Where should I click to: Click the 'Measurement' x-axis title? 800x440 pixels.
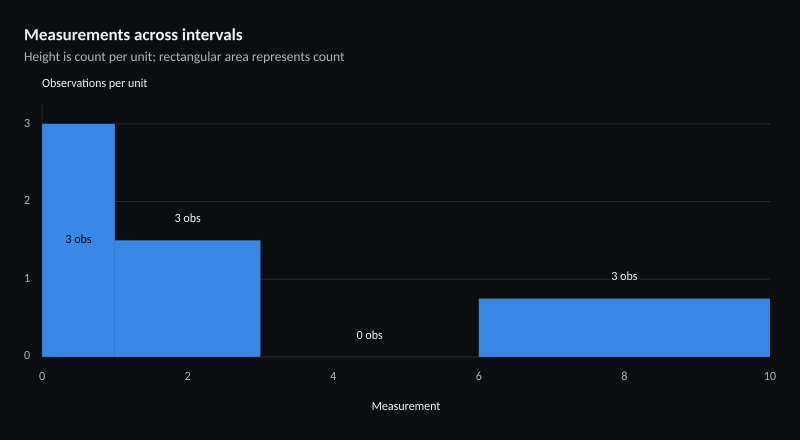pyautogui.click(x=406, y=406)
